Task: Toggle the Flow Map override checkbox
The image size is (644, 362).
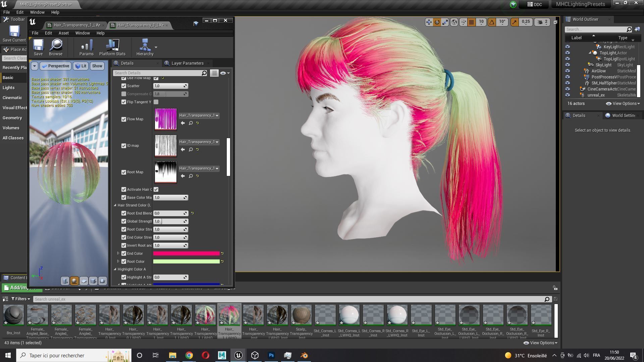Action: [124, 119]
